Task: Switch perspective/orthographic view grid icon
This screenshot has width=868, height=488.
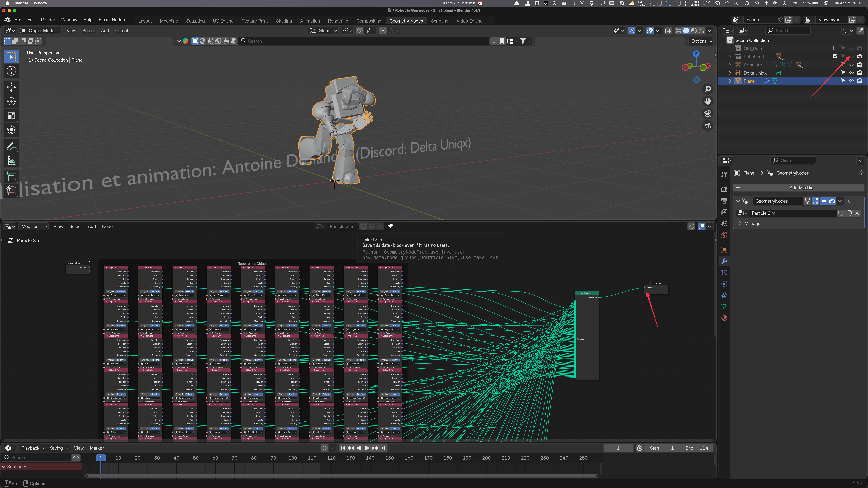Action: [708, 126]
